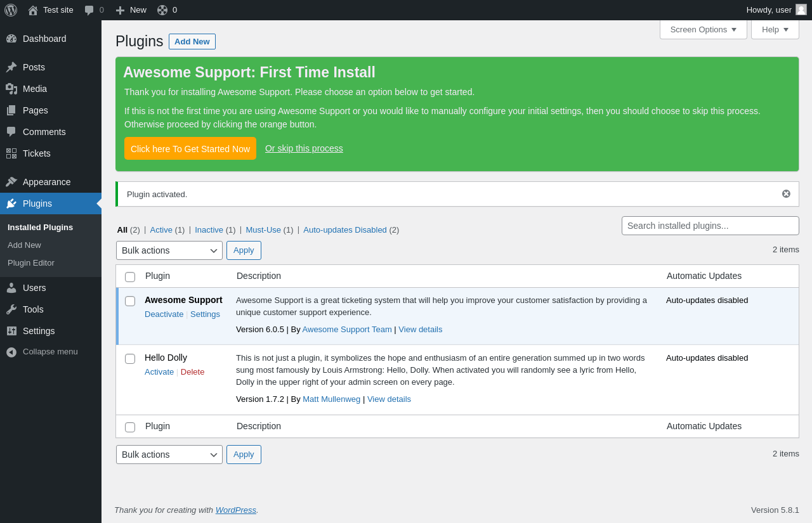Deactivate the Awesome Support plugin
812x523 pixels.
(x=164, y=314)
